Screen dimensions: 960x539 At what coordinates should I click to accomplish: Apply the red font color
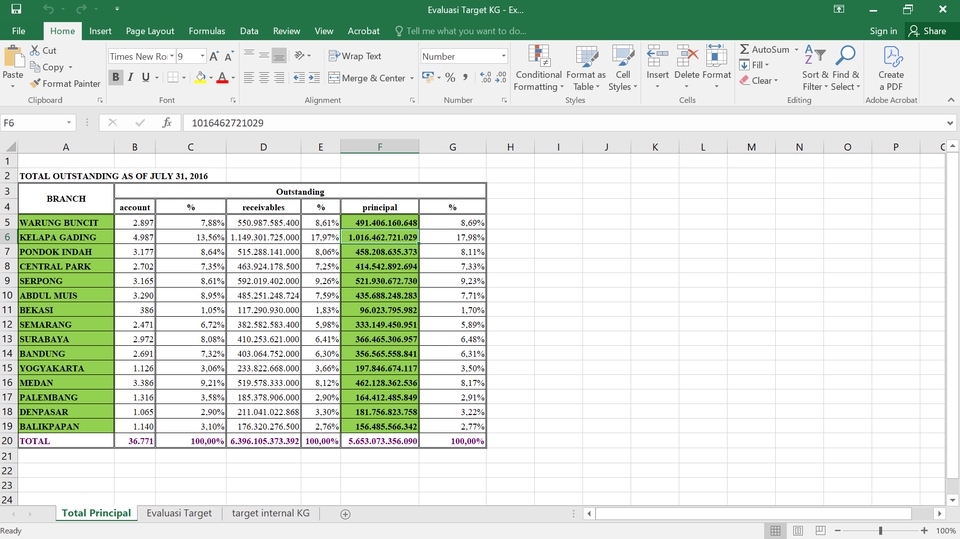pos(222,77)
